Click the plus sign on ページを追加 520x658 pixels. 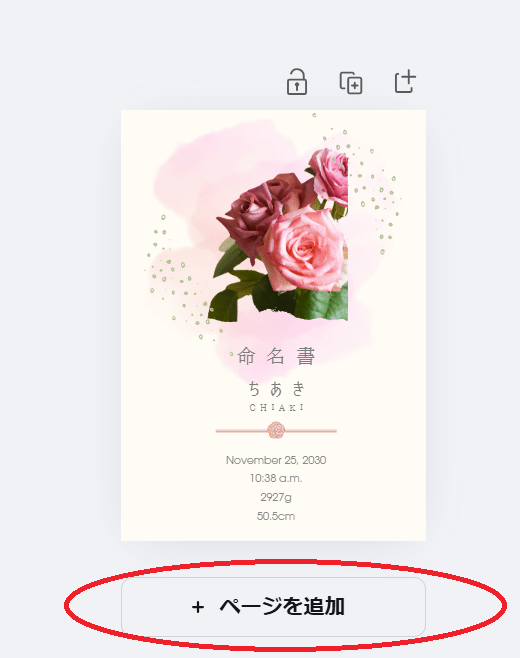pos(198,607)
